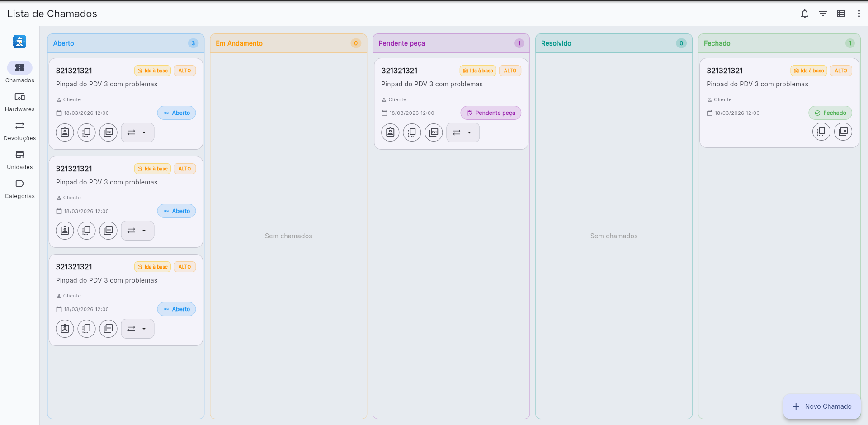Click the Aberto column count badge showing 3
Viewport: 868px width, 425px height.
click(x=193, y=43)
